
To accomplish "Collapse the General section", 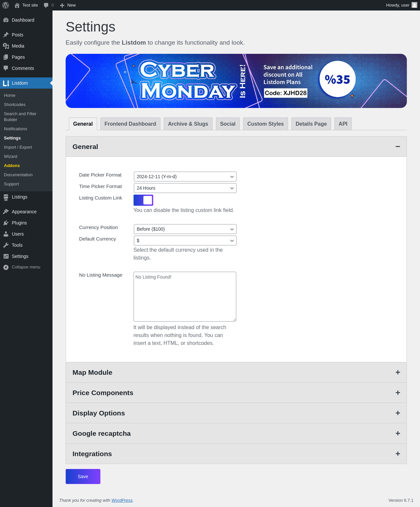I will [236, 147].
